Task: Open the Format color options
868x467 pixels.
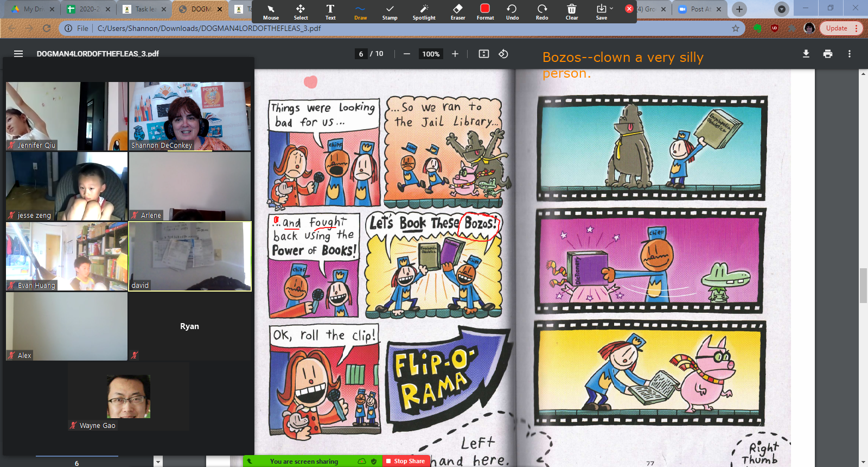Action: pyautogui.click(x=485, y=12)
